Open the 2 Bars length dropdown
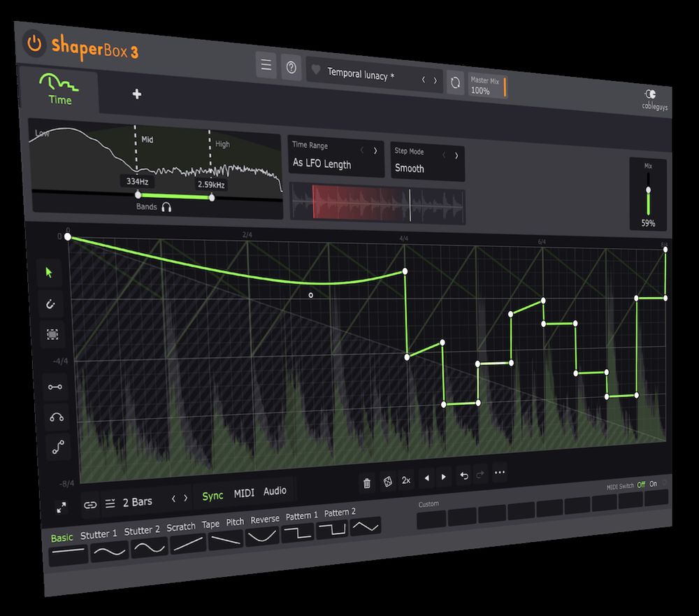Viewport: 699px width, 616px height. pos(137,502)
